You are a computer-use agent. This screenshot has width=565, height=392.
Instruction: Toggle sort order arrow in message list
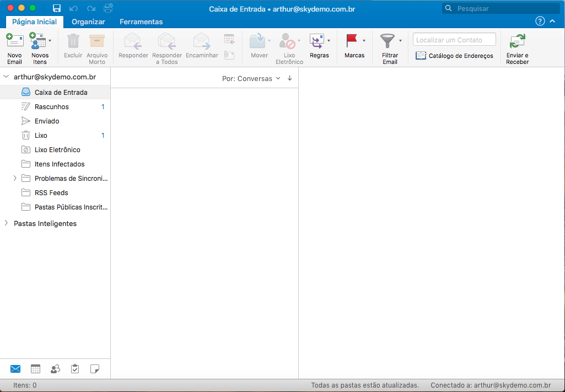coord(290,78)
